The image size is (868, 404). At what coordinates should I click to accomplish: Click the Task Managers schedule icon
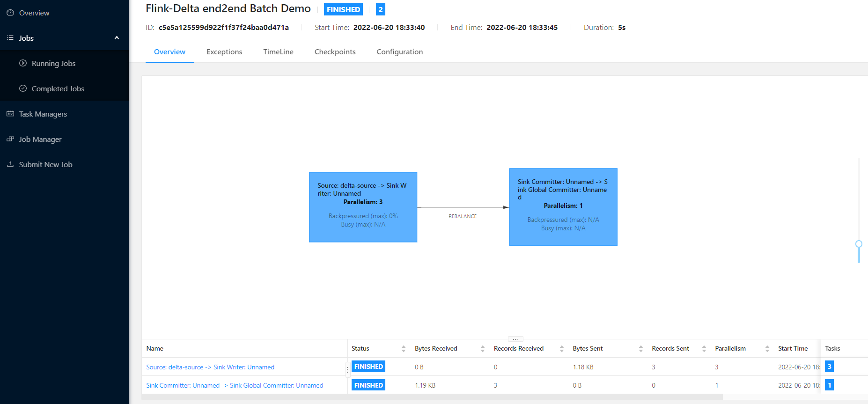pos(10,114)
